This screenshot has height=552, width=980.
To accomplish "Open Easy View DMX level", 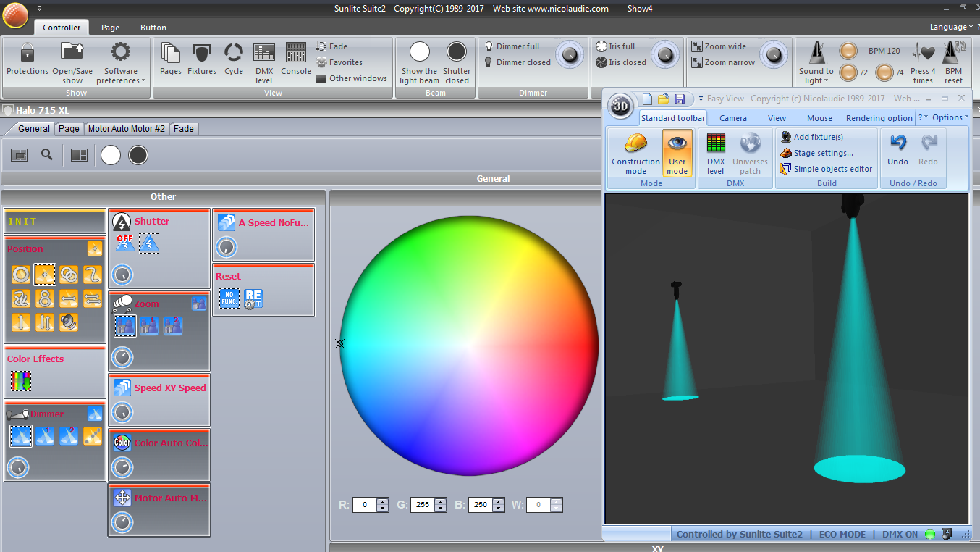I will (716, 154).
